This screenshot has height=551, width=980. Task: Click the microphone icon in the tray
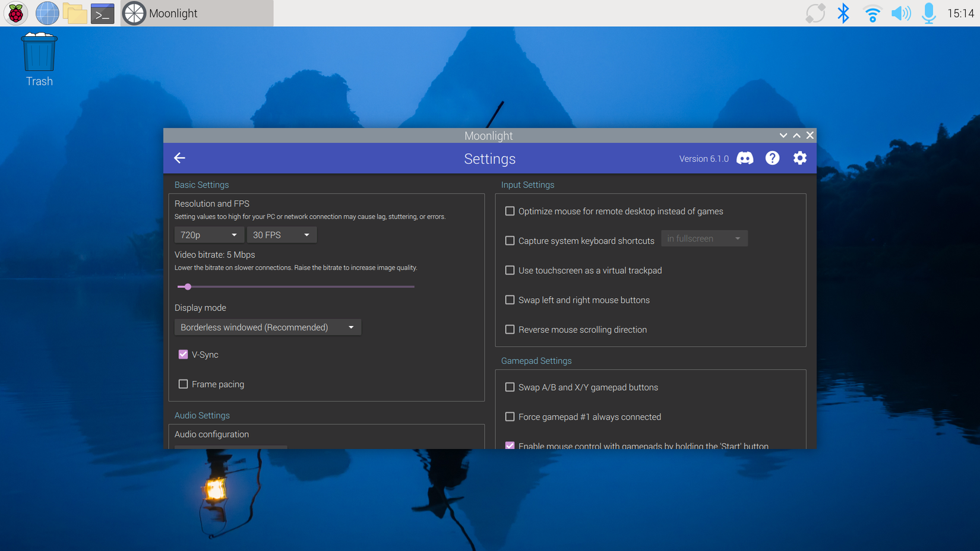coord(928,12)
